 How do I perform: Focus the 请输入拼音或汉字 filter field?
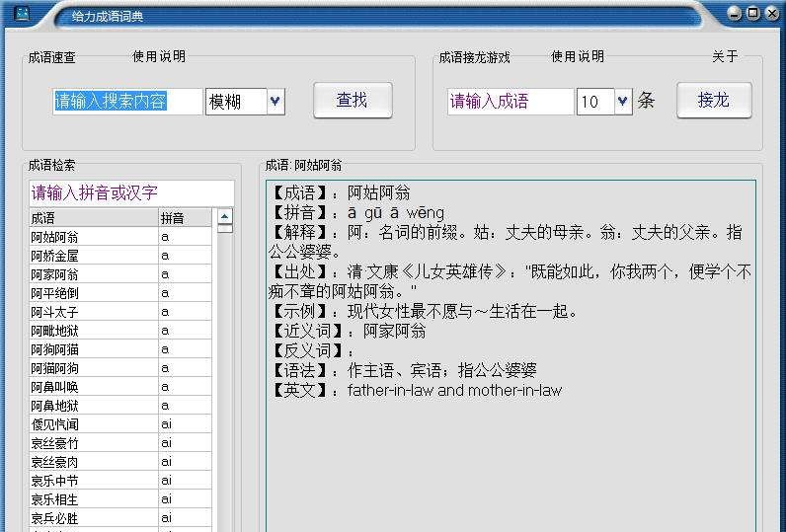131,192
